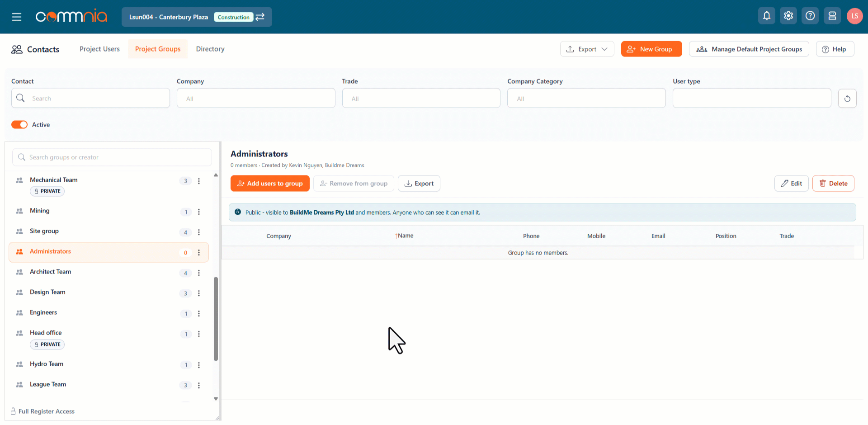Select the Site group row
Viewport: 868px width, 425px height.
[108, 232]
